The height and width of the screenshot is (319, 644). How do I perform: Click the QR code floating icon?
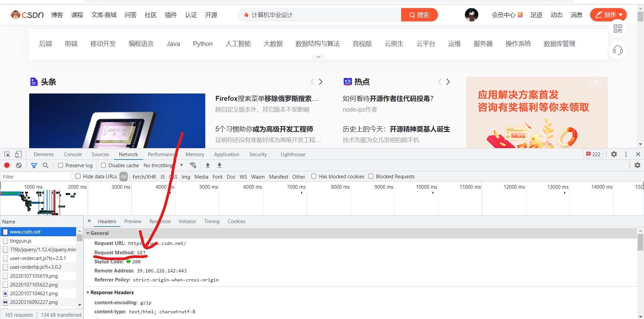coord(618,29)
